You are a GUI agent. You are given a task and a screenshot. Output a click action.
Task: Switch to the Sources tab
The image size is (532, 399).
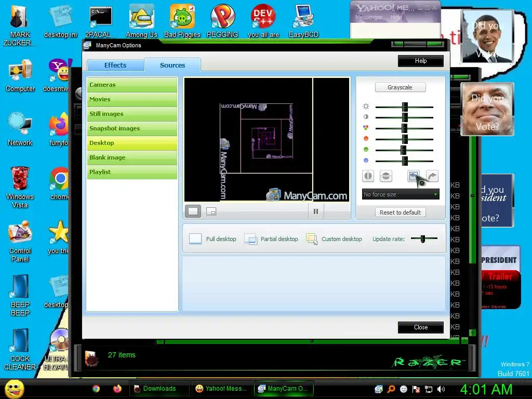172,65
